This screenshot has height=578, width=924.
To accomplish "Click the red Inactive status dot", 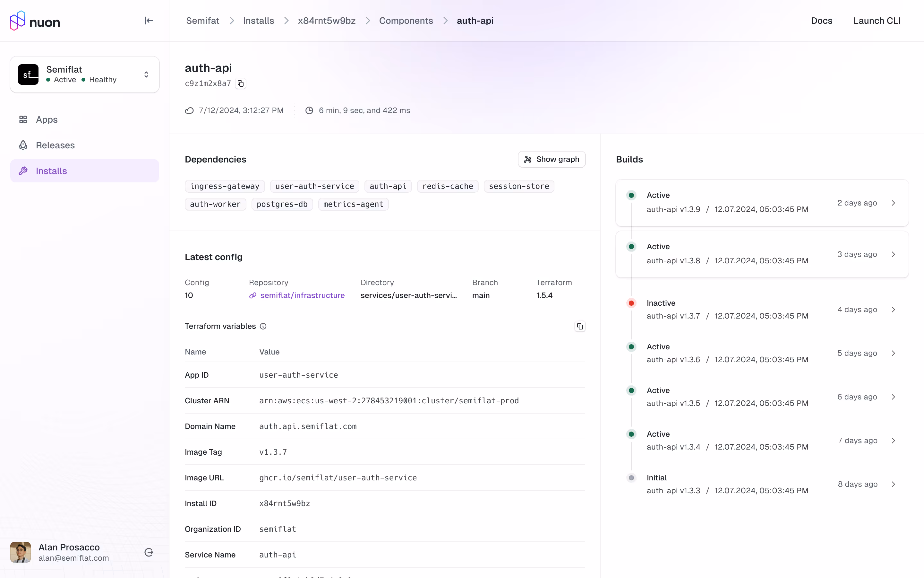I will click(631, 303).
